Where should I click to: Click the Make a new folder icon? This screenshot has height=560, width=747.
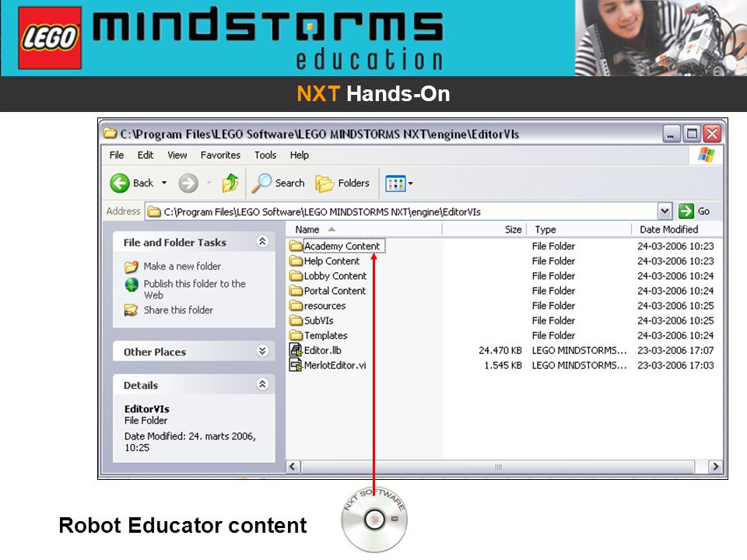click(131, 267)
